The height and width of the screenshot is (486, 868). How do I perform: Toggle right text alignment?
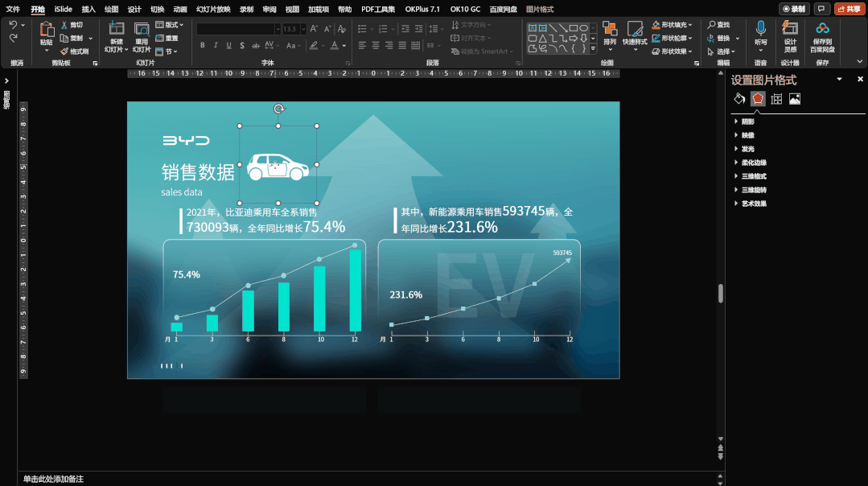(x=389, y=45)
